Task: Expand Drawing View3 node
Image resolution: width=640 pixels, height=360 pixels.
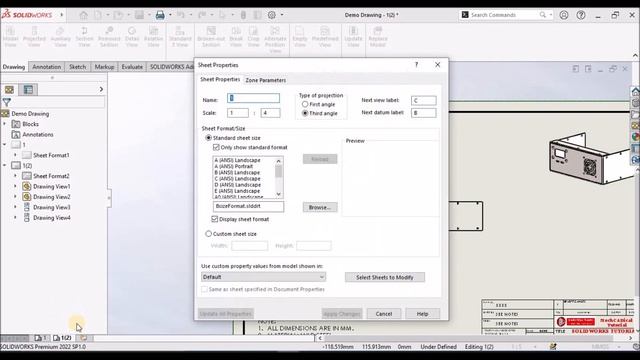Action: pyautogui.click(x=16, y=207)
